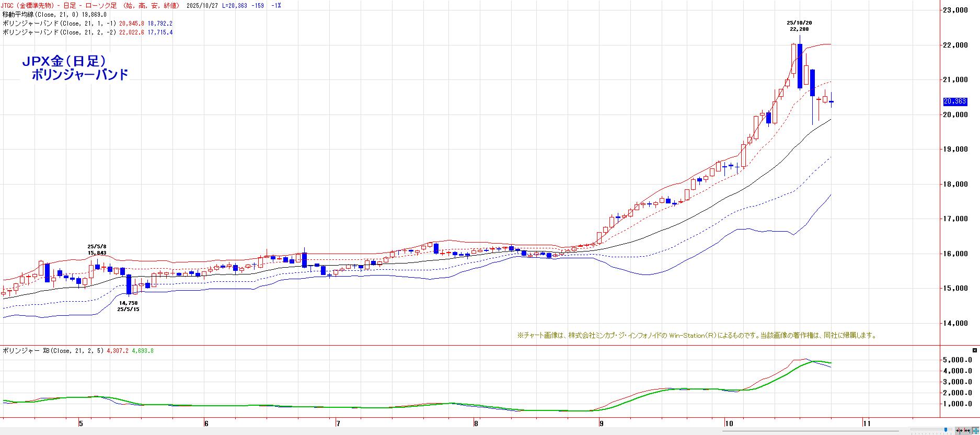Click the current price tag 20,363

(955, 101)
